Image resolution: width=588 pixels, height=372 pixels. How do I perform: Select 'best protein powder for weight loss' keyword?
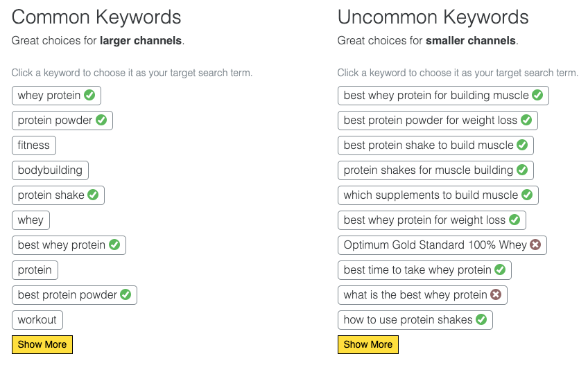coord(430,120)
